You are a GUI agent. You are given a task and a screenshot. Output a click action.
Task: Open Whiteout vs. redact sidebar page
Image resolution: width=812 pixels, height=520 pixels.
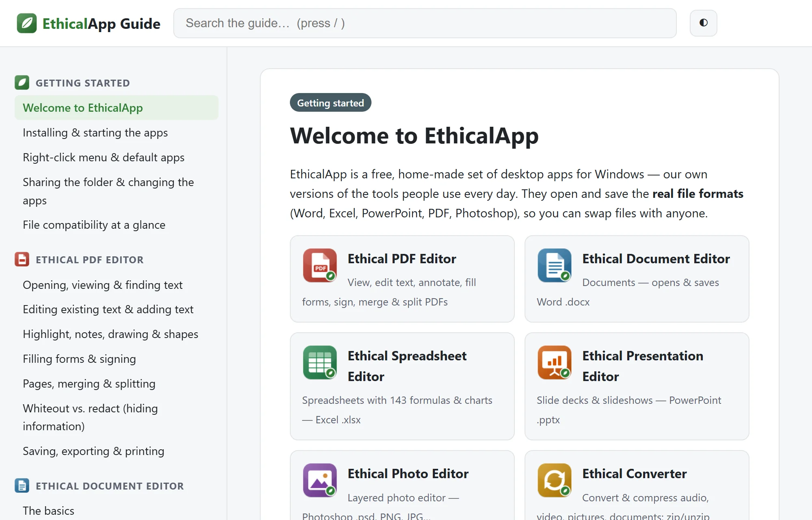pos(117,417)
